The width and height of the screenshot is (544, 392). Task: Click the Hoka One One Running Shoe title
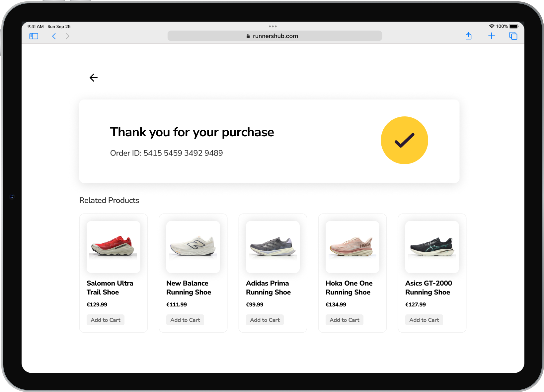349,288
